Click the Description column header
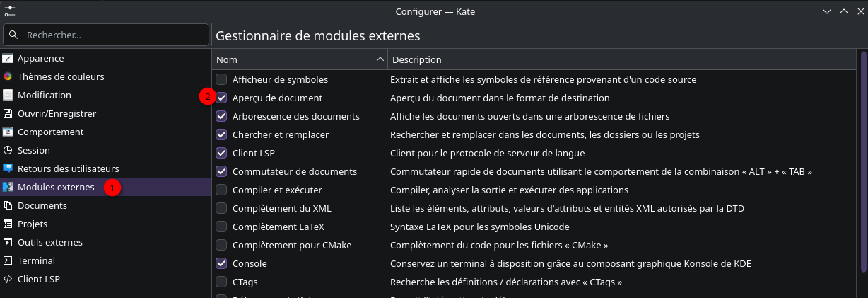 point(417,59)
